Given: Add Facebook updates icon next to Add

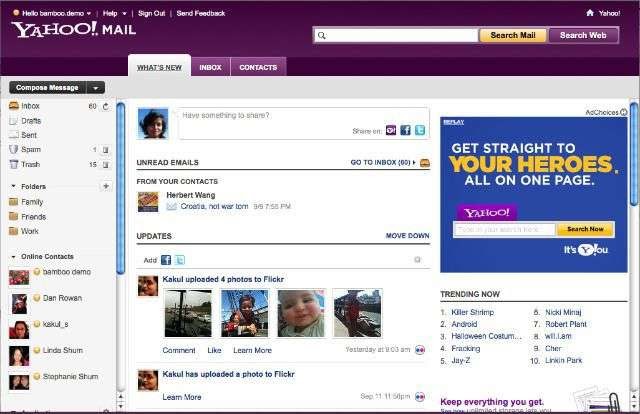Looking at the screenshot, I should coord(166,260).
